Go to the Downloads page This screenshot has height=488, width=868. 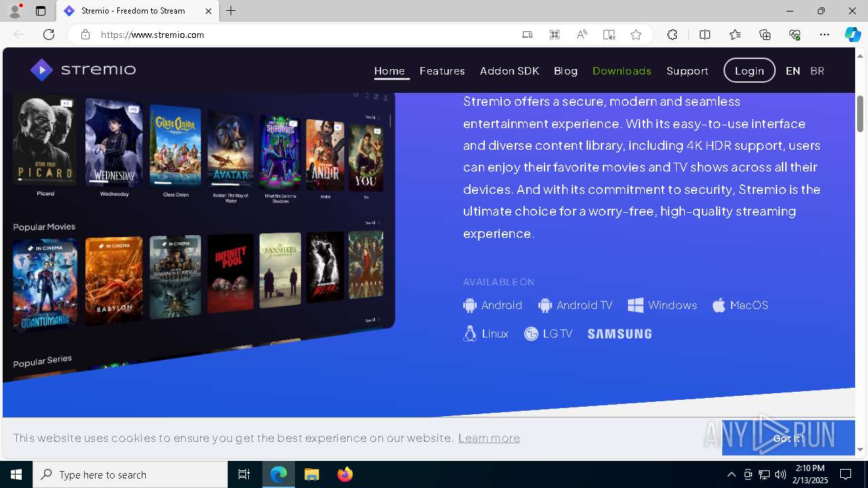(622, 70)
